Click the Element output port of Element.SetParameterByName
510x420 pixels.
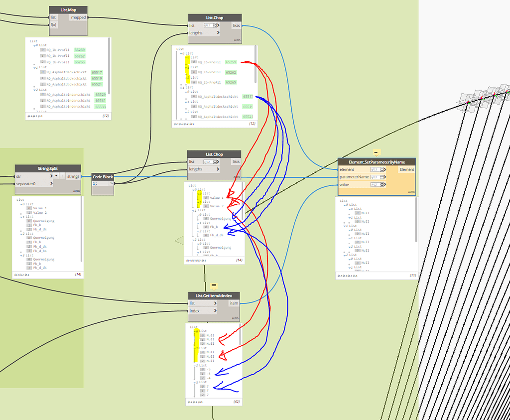pos(406,169)
